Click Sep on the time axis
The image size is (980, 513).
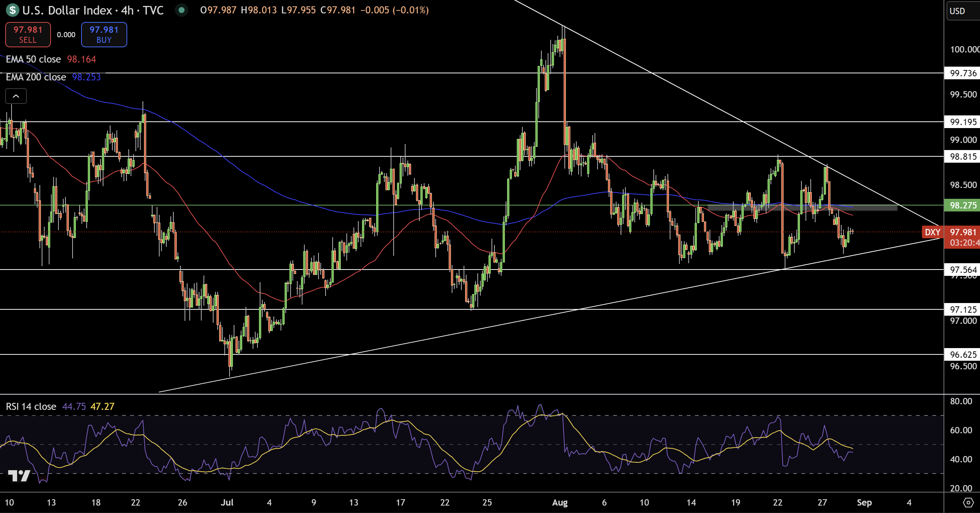(865, 502)
